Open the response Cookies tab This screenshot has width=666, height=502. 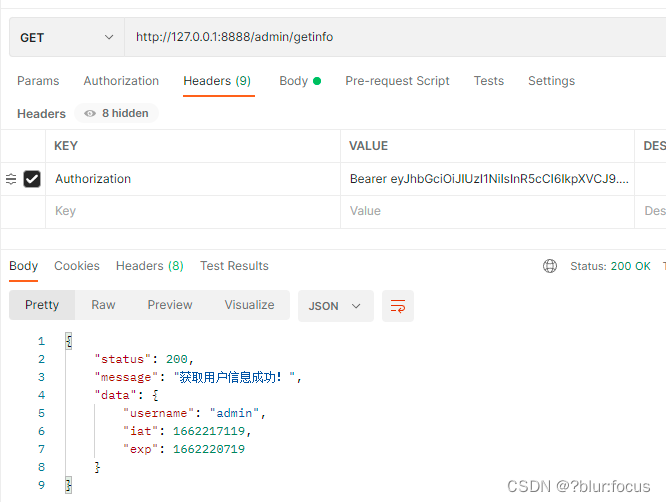click(x=77, y=266)
